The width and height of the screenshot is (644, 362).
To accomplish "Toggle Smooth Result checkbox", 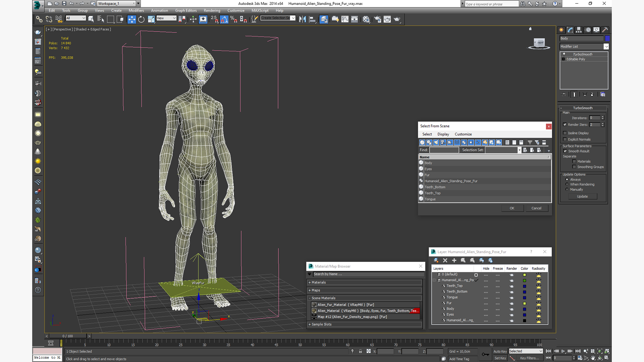I will coord(565,151).
